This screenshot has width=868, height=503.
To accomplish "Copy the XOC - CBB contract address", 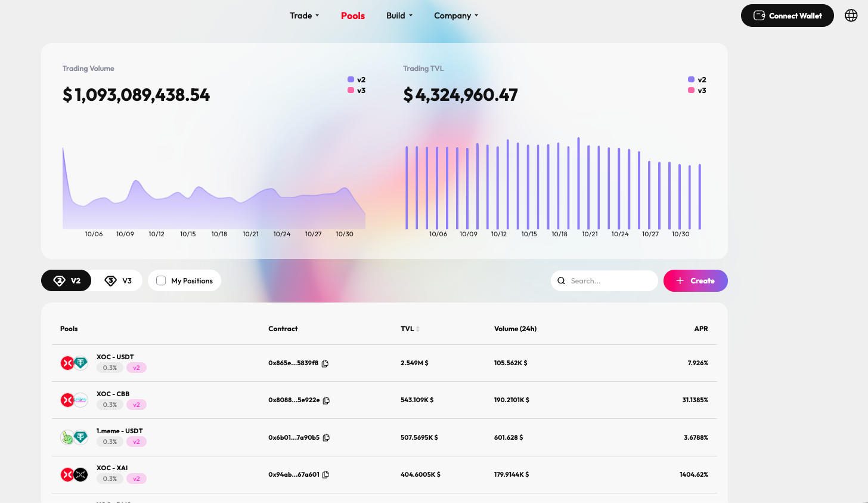I will tap(326, 400).
